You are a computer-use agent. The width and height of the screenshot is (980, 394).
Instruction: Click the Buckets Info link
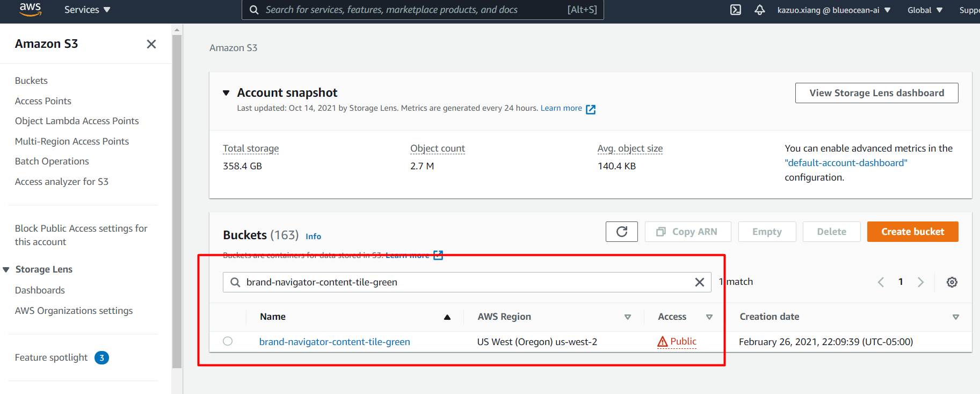(x=313, y=237)
